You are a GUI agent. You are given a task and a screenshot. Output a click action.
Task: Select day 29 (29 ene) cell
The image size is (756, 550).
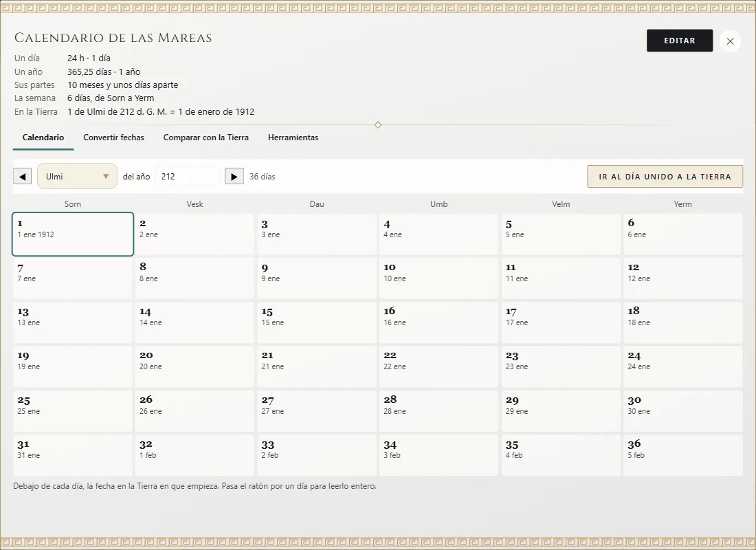561,410
